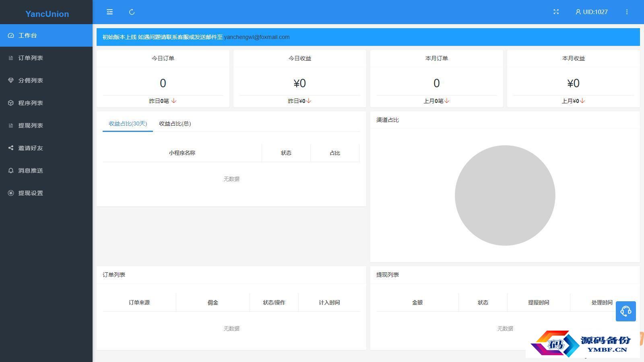Click the 今日收益 card title
644x362 pixels.
299,58
